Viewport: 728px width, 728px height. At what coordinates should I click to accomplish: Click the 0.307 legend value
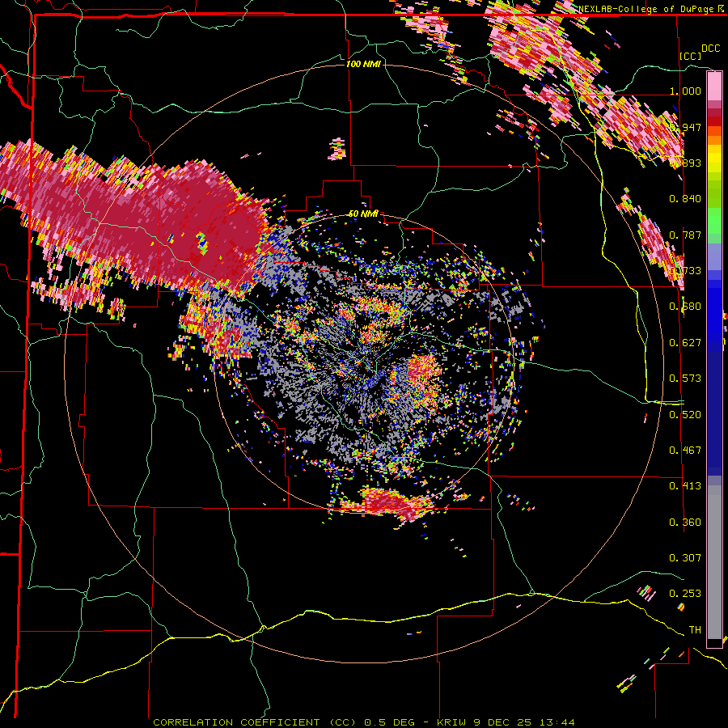pos(685,558)
